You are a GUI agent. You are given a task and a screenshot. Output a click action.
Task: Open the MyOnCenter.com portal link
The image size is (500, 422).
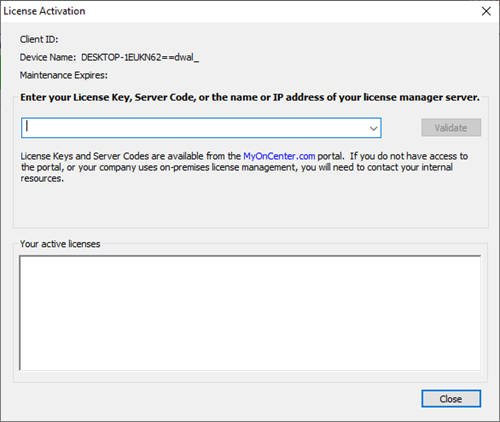pos(279,156)
